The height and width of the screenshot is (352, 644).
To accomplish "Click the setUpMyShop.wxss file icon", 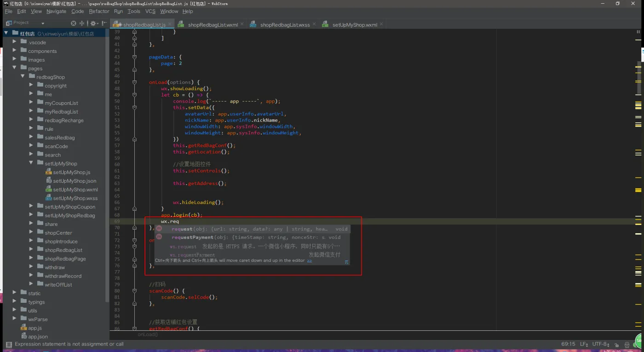I will point(49,198).
